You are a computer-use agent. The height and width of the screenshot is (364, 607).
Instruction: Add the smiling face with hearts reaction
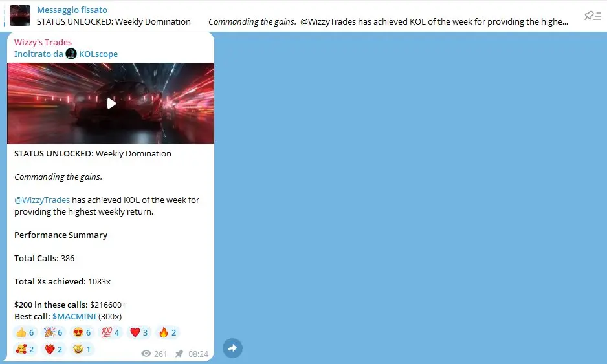[25, 350]
